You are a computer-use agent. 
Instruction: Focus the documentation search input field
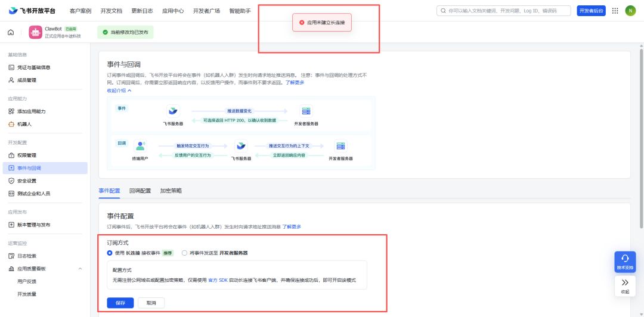[503, 11]
